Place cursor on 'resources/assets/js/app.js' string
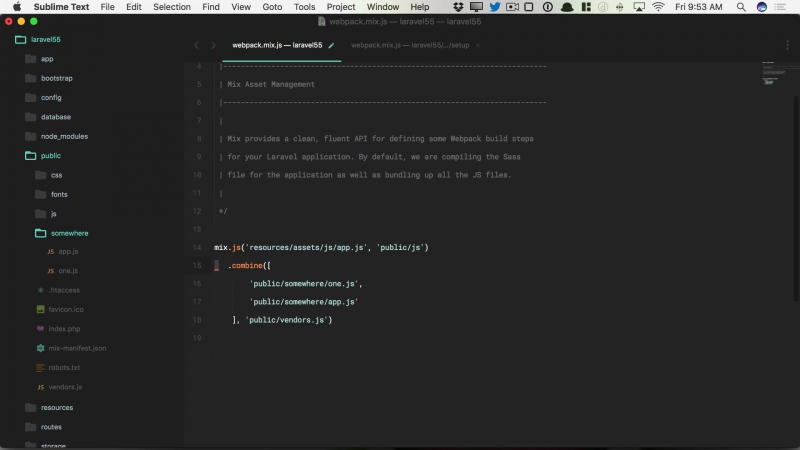This screenshot has width=800, height=450. tap(306, 248)
